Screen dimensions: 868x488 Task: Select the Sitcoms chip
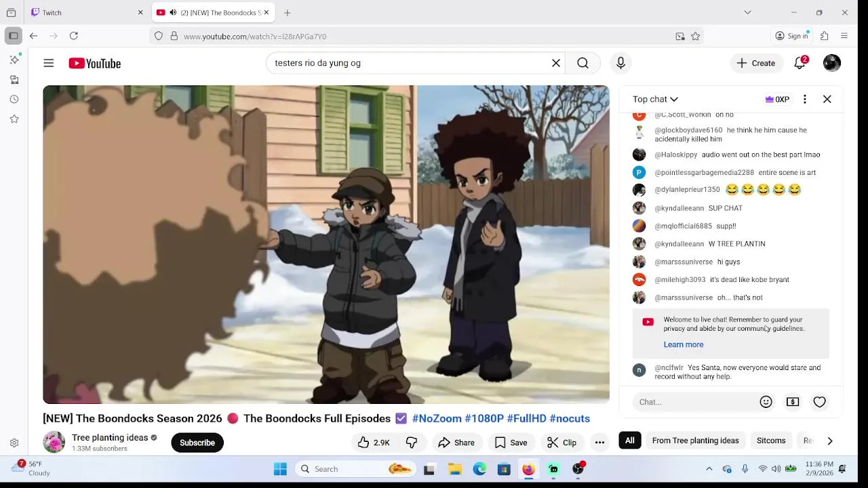pos(771,441)
